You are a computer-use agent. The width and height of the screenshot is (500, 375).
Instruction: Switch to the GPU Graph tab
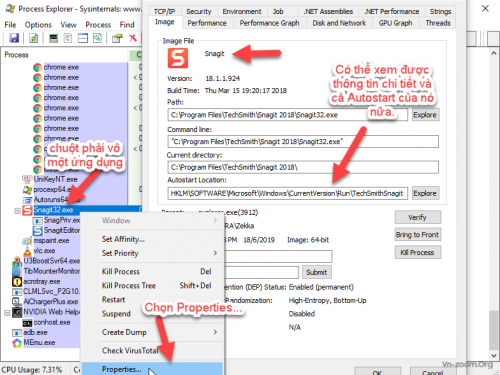point(395,23)
